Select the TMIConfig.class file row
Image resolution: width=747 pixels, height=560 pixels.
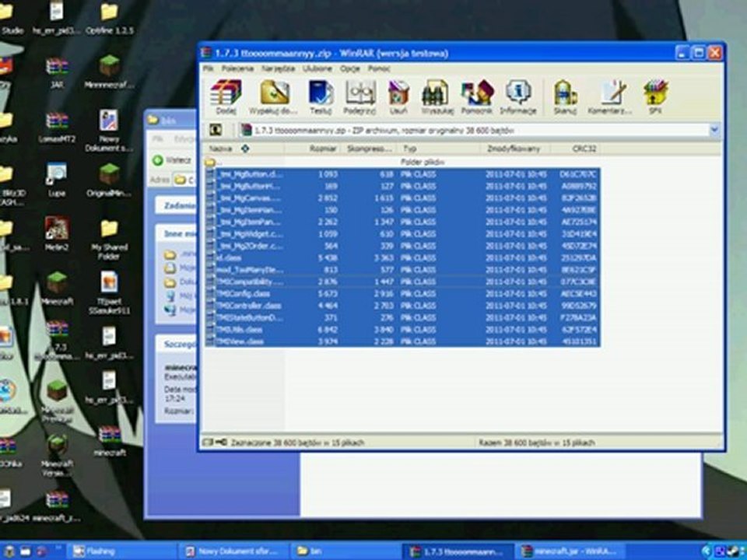(402, 294)
